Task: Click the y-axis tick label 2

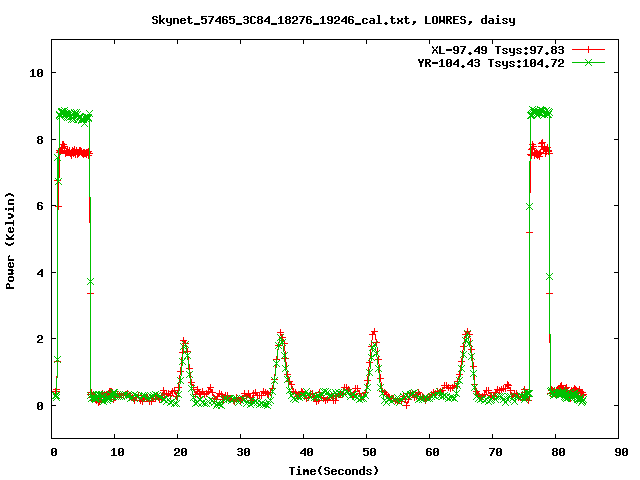Action: (x=40, y=339)
